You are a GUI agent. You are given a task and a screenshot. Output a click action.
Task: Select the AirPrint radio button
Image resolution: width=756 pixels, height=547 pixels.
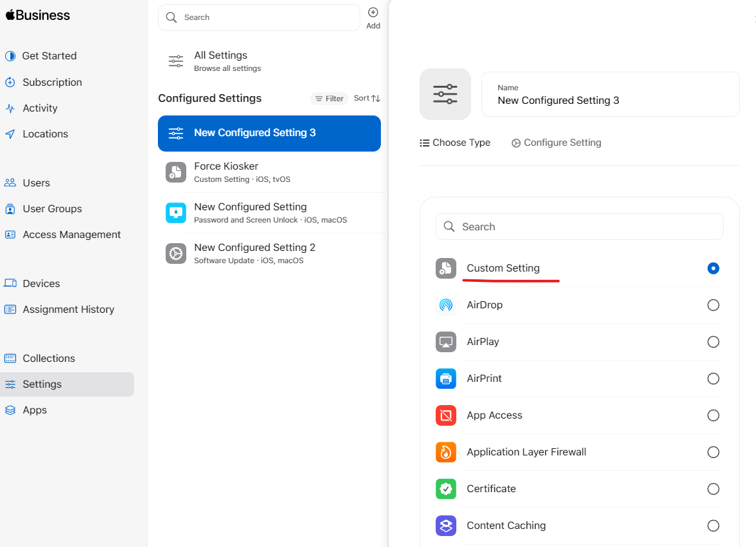pyautogui.click(x=713, y=379)
